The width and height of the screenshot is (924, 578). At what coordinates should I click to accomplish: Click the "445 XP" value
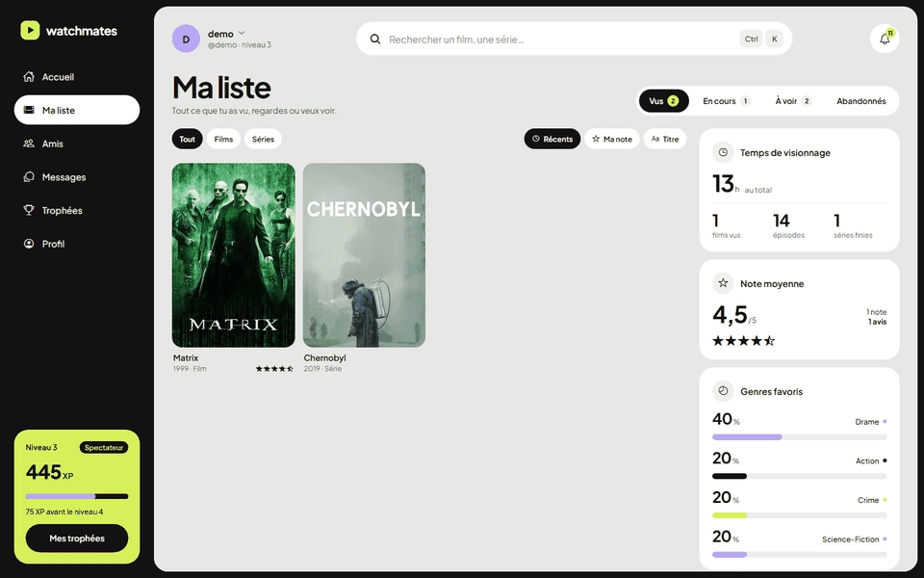pyautogui.click(x=49, y=472)
